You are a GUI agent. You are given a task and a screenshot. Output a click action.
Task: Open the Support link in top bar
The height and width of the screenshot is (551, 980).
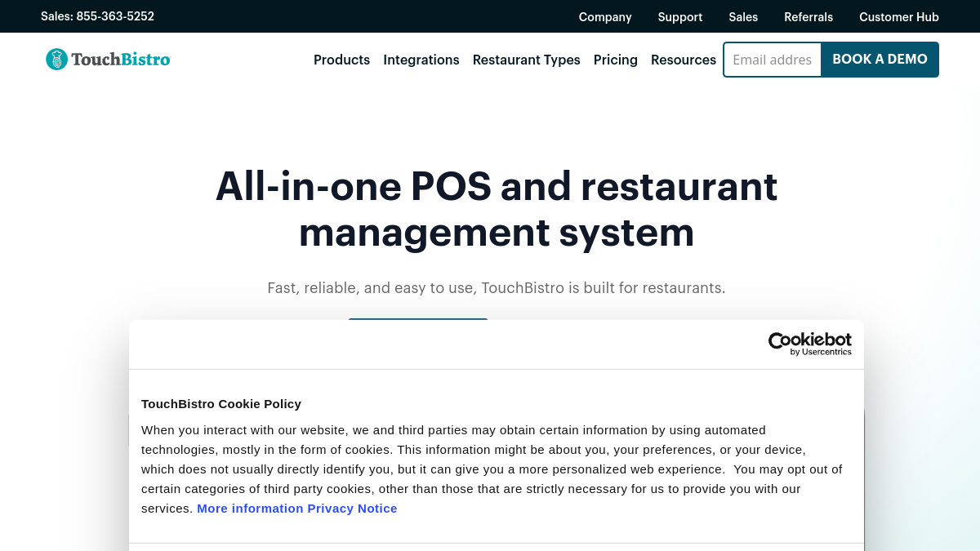680,16
